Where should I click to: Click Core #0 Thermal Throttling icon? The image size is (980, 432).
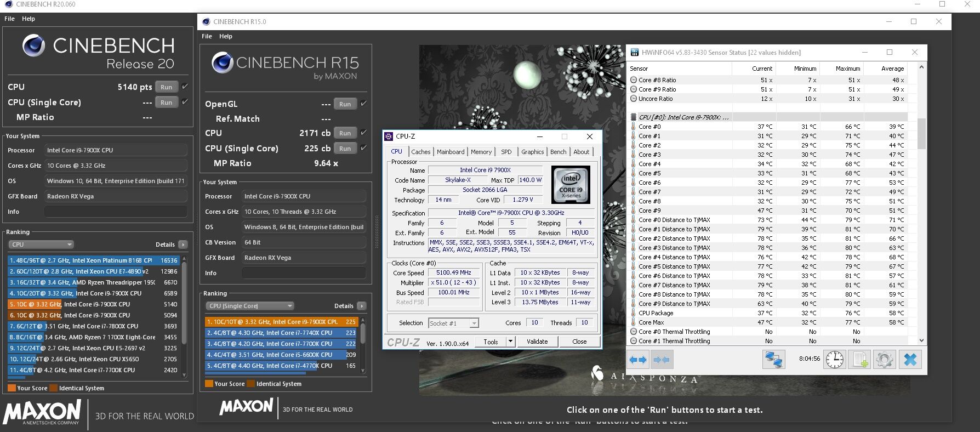(634, 332)
